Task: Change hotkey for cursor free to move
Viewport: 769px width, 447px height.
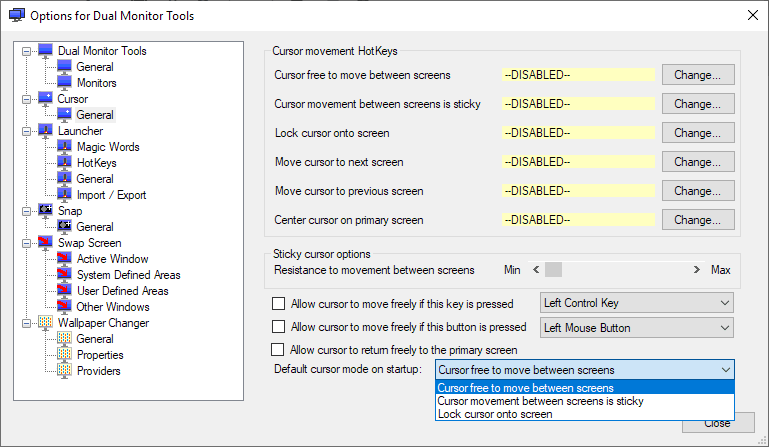Action: (x=698, y=75)
